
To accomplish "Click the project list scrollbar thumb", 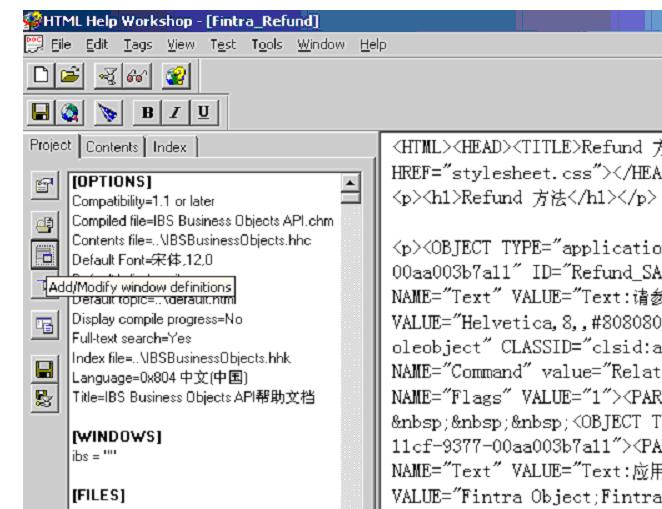I will [350, 198].
